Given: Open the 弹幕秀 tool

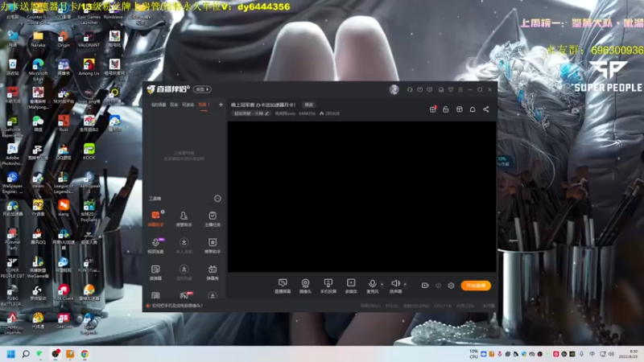Looking at the screenshot, I should click(213, 272).
